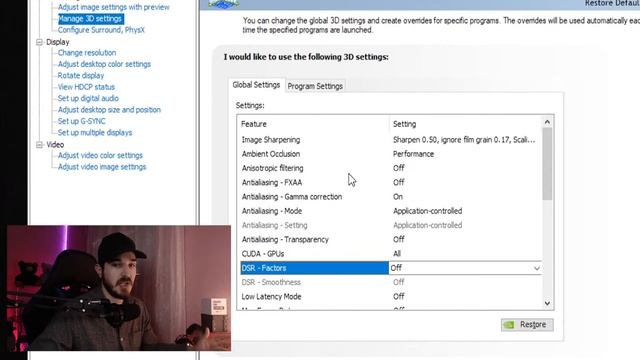640x360 pixels.
Task: Click the Off value for Low Latency Mode
Action: [399, 296]
